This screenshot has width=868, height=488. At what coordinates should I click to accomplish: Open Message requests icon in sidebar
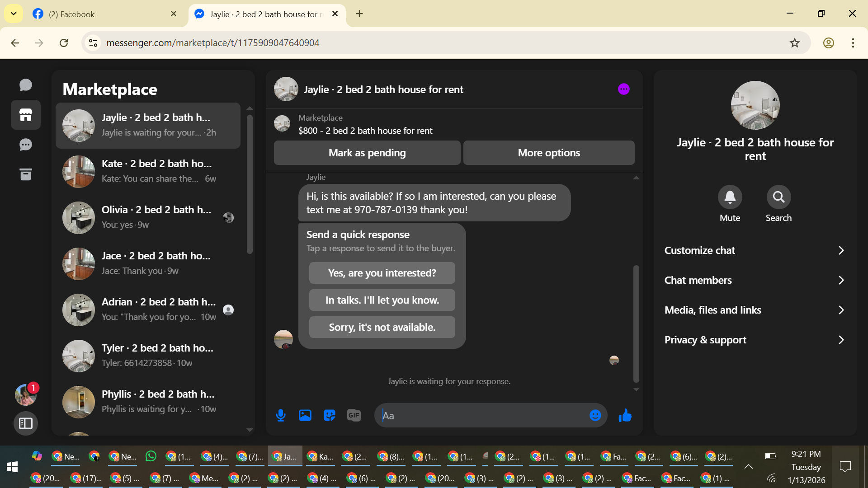coord(26,145)
